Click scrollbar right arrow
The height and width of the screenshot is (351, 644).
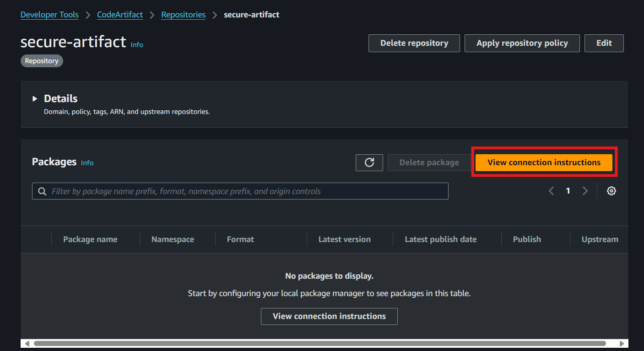click(622, 343)
